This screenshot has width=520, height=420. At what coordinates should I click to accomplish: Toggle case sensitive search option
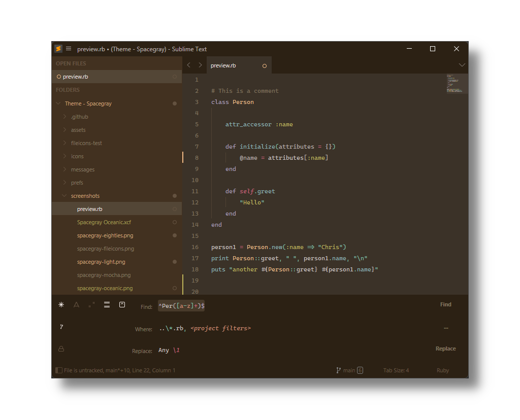(x=77, y=305)
